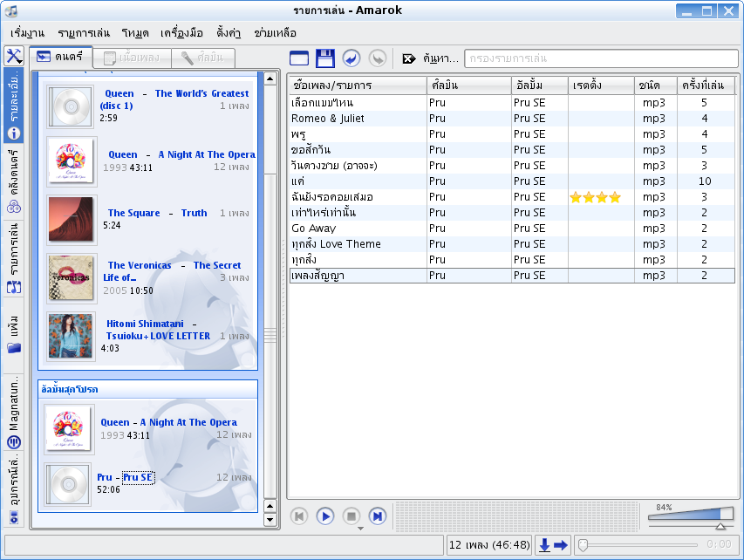Expand Queen - A Night At The Opera under อัลบั้มสุดโปรด
This screenshot has height=560, width=744.
(168, 422)
